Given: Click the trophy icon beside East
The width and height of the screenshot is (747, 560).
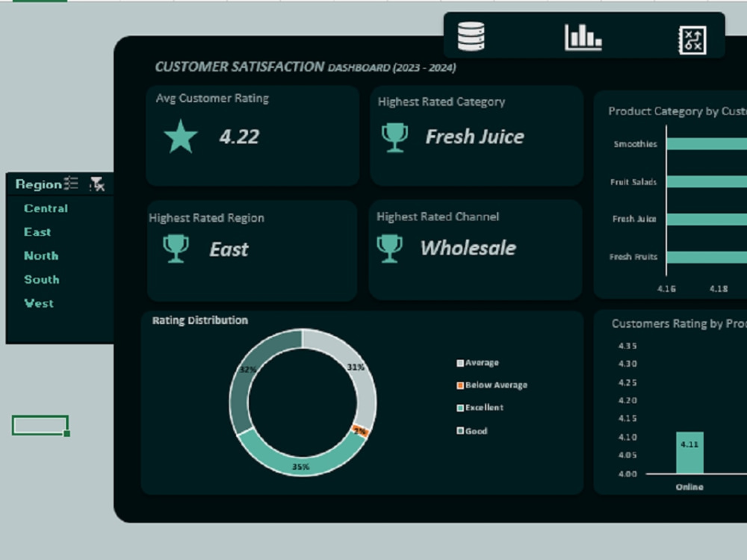Looking at the screenshot, I should (x=176, y=248).
